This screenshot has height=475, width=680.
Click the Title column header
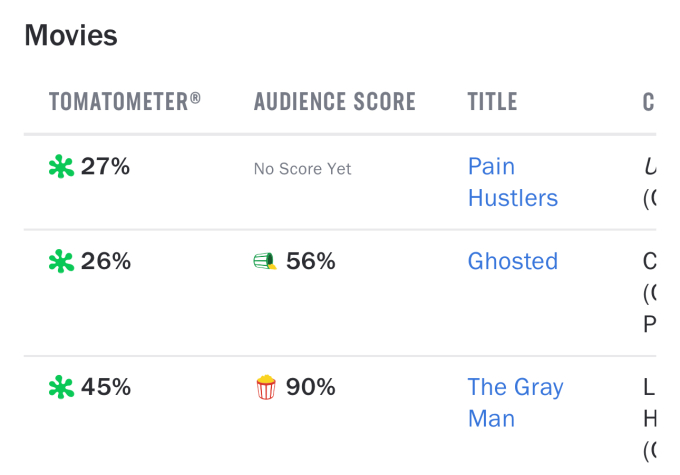pyautogui.click(x=492, y=102)
